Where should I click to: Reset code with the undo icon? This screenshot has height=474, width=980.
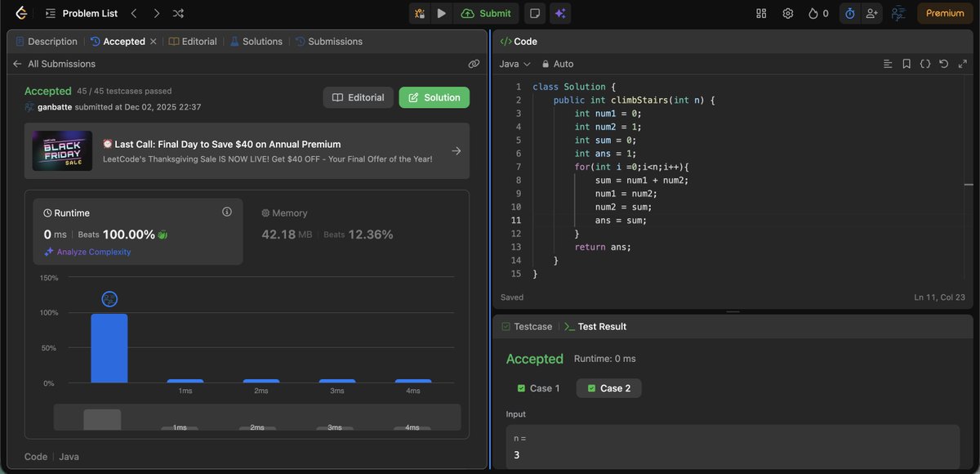tap(944, 64)
